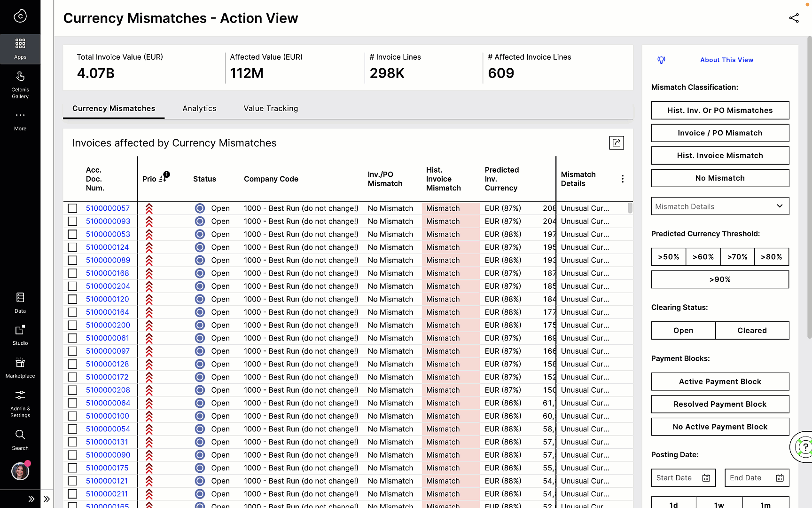The image size is (812, 508).
Task: Open the Mismatch Details dropdown
Action: pos(720,206)
